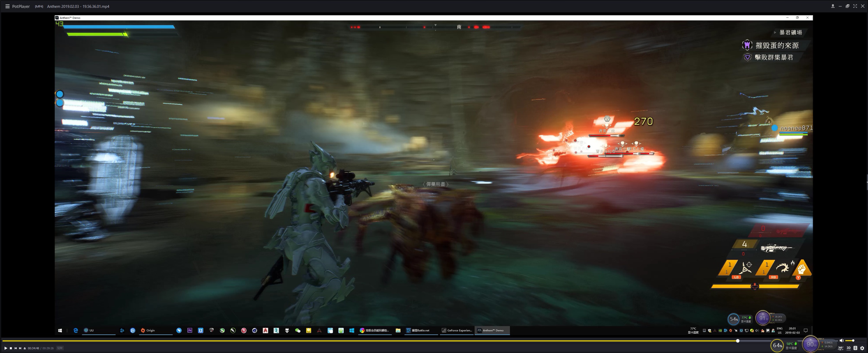
Task: Click the purple castle objective icon
Action: point(747,45)
